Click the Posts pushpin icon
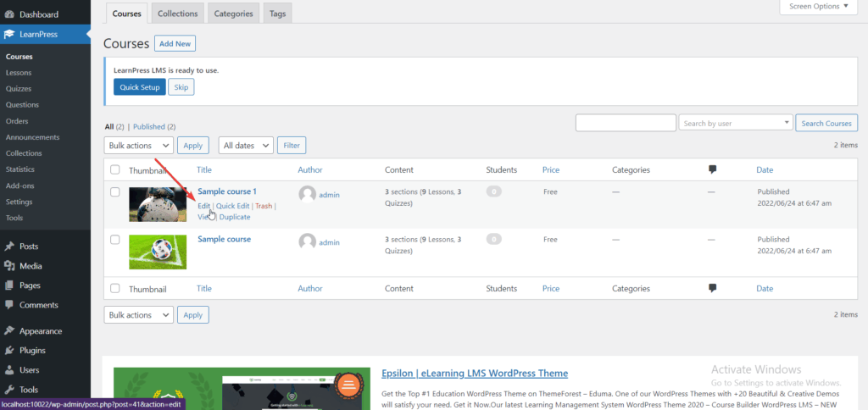The image size is (868, 410). coord(9,247)
